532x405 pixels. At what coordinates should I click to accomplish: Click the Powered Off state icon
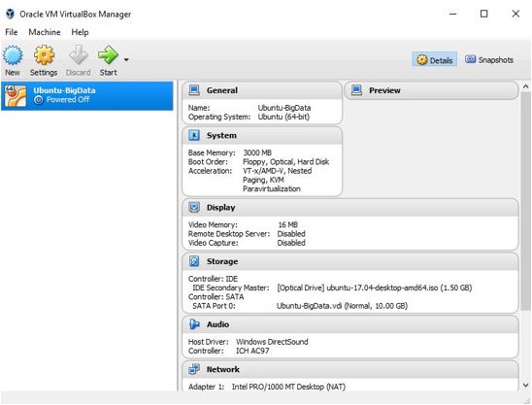point(39,100)
